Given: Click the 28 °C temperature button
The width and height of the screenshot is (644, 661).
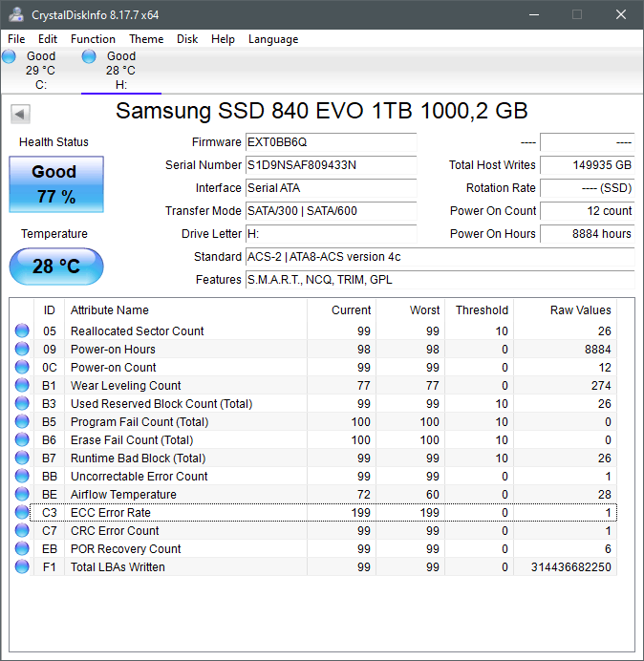Looking at the screenshot, I should pos(56,267).
